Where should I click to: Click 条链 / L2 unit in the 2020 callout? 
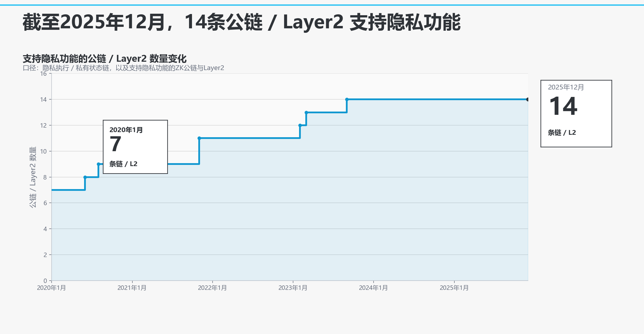(123, 164)
